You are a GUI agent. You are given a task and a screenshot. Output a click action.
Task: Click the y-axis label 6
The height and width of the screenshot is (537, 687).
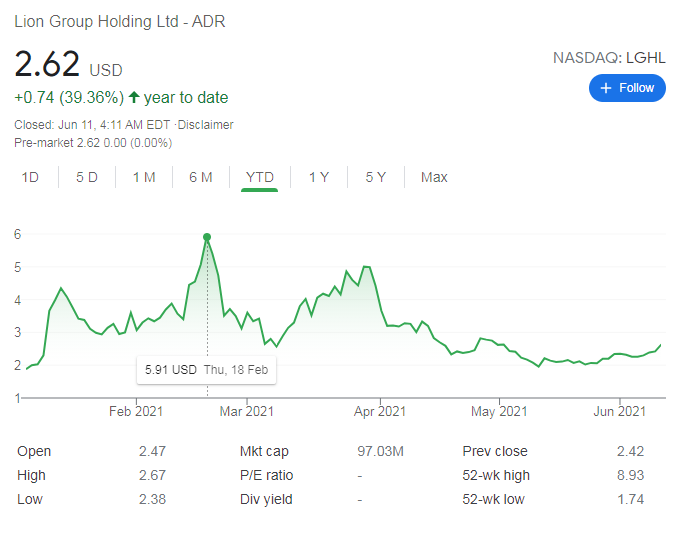click(18, 234)
